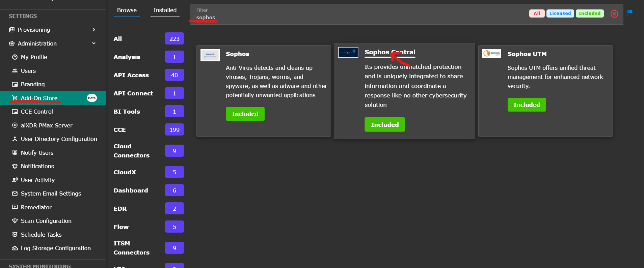Click the aiXDR PMax Server icon
This screenshot has width=644, height=268.
pyautogui.click(x=15, y=125)
